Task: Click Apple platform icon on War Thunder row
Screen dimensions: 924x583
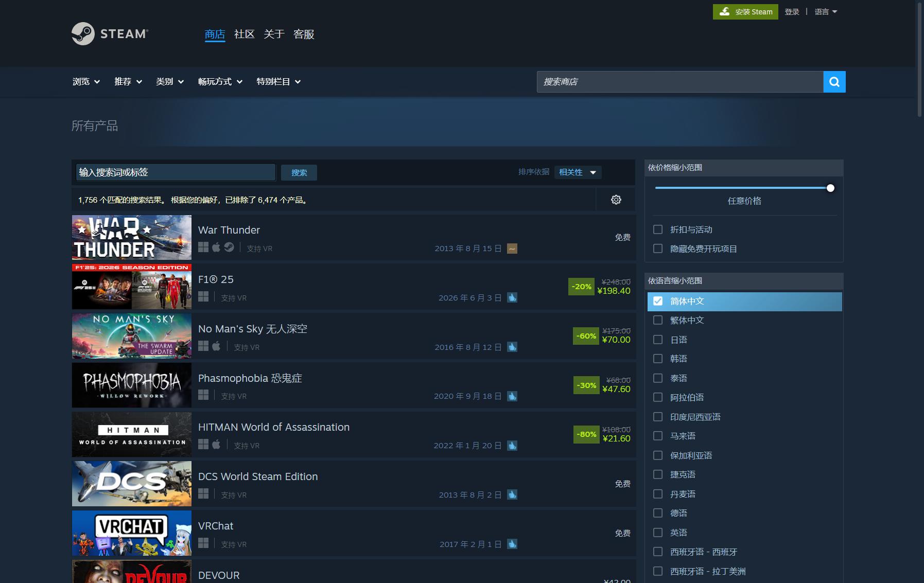Action: coord(216,248)
